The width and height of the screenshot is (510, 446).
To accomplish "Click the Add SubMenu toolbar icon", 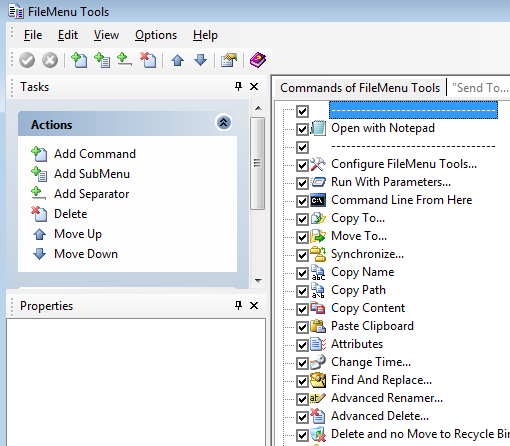I will [102, 60].
